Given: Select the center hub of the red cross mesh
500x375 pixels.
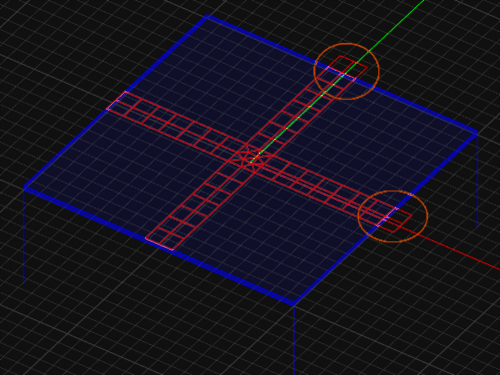Looking at the screenshot, I should point(251,158).
